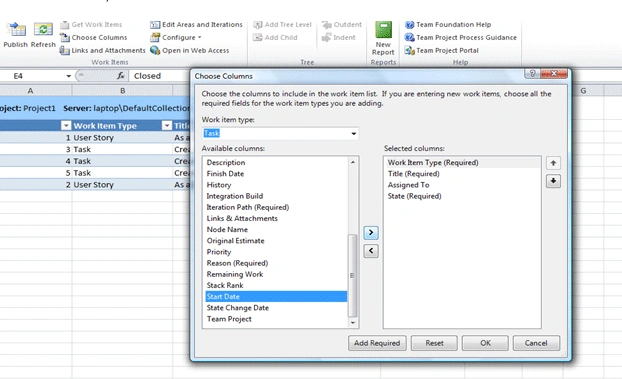Close the Choose Columns dialog
The width and height of the screenshot is (622, 379).
[x=554, y=74]
